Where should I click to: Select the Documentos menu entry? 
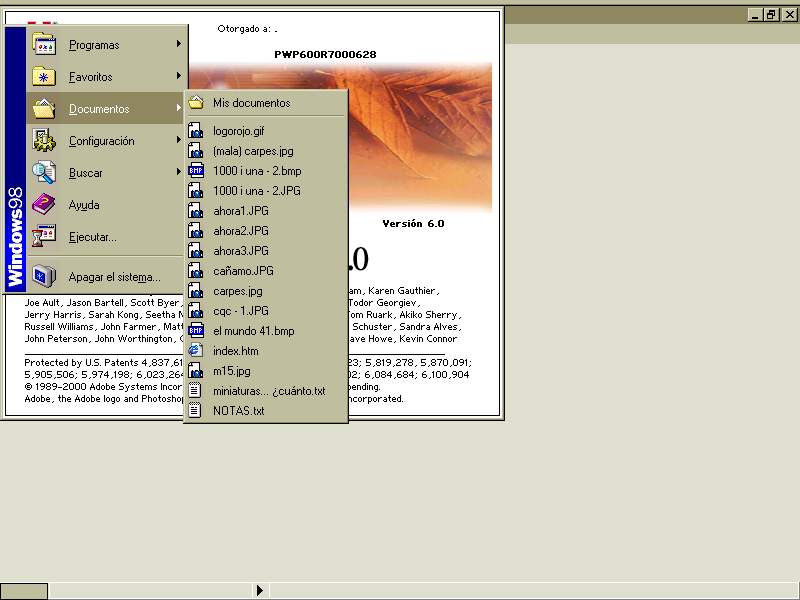point(106,108)
